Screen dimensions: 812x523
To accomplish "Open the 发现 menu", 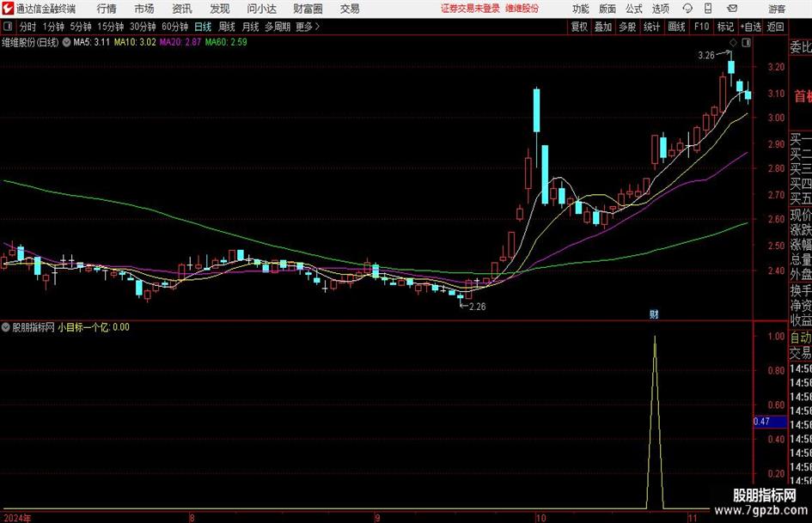I will [220, 9].
